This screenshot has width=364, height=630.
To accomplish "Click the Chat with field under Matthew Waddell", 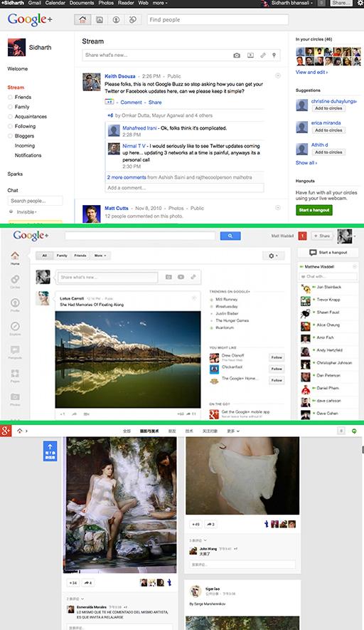I will (x=328, y=276).
